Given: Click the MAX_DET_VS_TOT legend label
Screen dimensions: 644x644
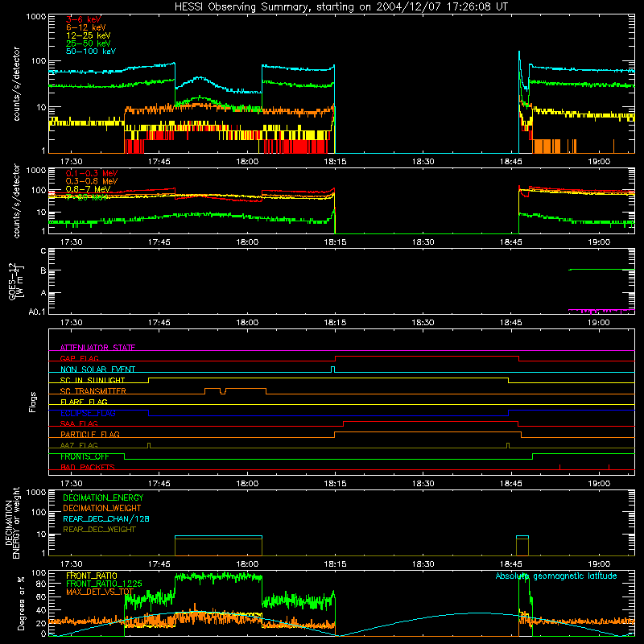Looking at the screenshot, I should [x=100, y=592].
